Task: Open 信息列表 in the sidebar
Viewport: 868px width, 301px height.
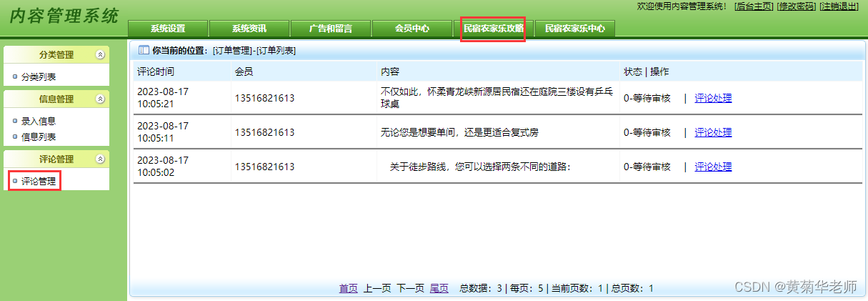Action: 39,137
